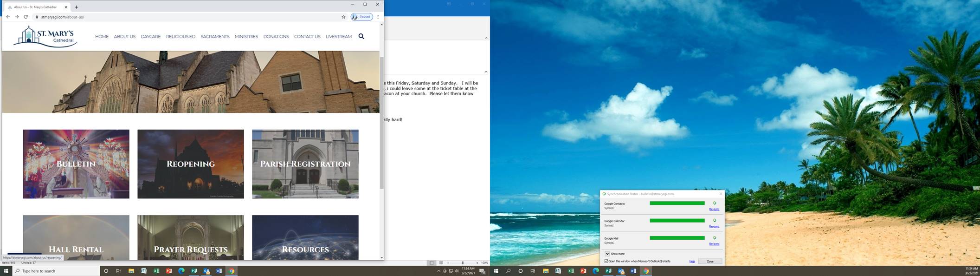The width and height of the screenshot is (980, 276).
Task: Open File Explorer on the right taskbar
Action: point(546,271)
